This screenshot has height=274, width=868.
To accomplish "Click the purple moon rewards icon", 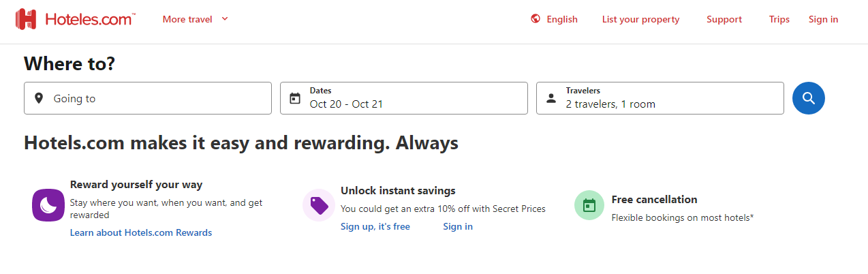I will pyautogui.click(x=48, y=205).
